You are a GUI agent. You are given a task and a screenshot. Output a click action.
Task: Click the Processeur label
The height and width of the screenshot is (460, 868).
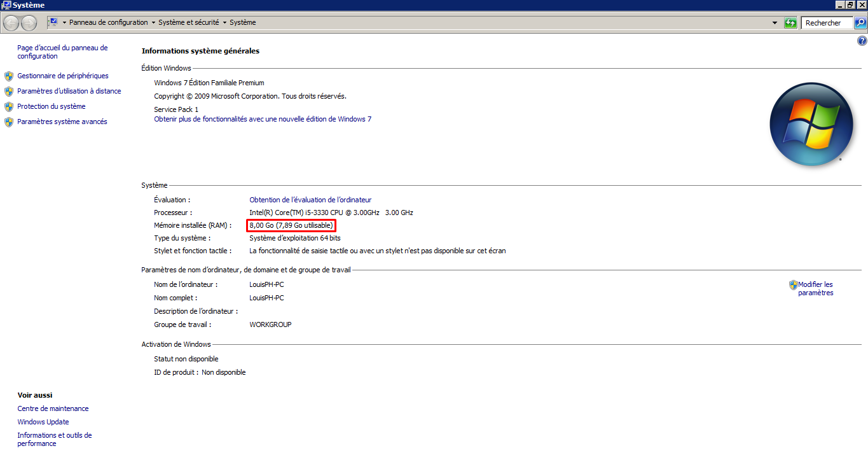[x=173, y=213]
